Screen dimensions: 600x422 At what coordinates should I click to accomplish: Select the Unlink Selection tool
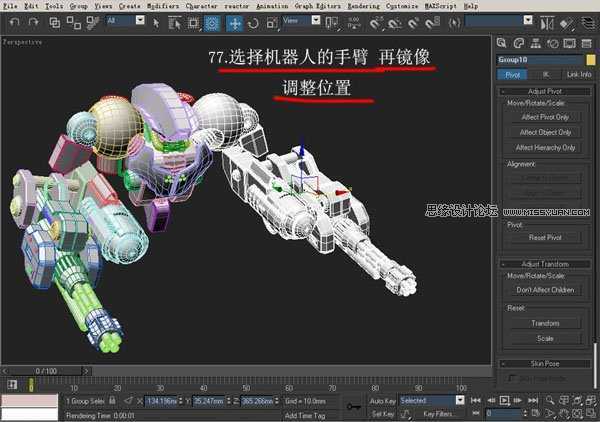(73, 23)
